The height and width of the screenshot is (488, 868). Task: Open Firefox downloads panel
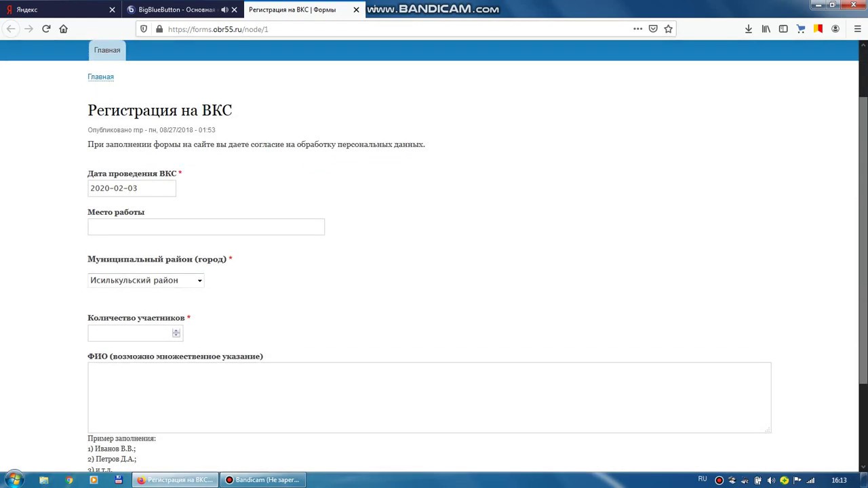pyautogui.click(x=749, y=29)
